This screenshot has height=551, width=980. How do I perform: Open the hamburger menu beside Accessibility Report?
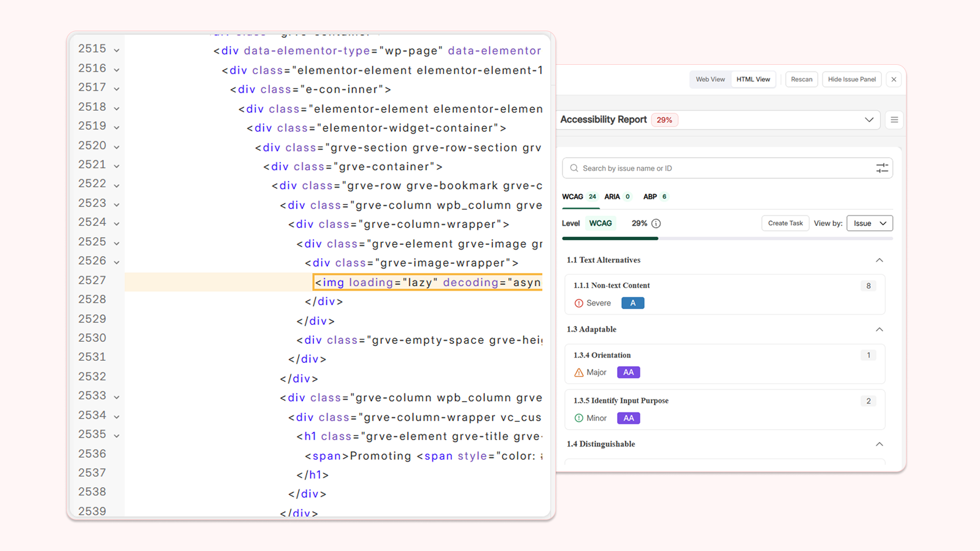pos(894,120)
